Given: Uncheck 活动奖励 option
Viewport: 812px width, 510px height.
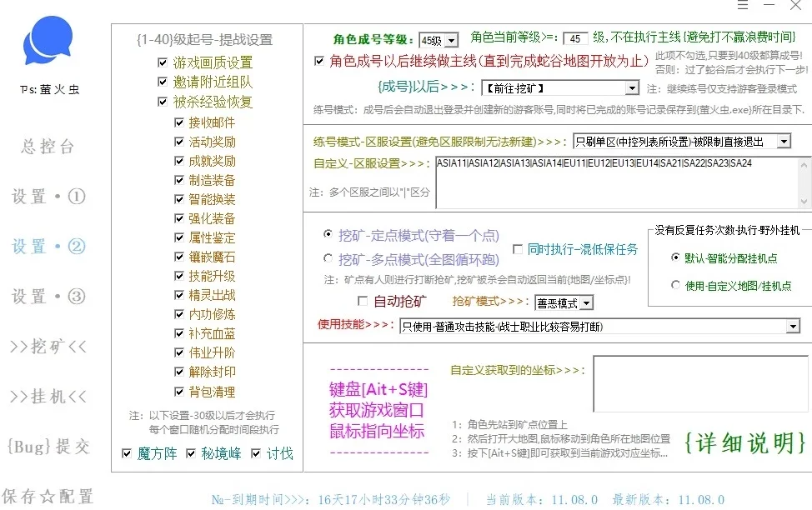Looking at the screenshot, I should [x=179, y=142].
